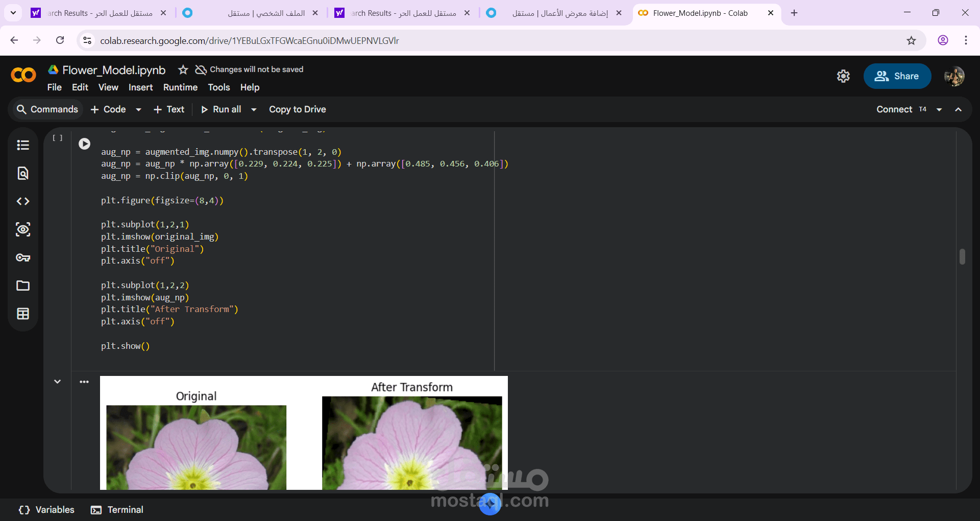
Task: Open the Secrets key icon
Action: point(23,257)
